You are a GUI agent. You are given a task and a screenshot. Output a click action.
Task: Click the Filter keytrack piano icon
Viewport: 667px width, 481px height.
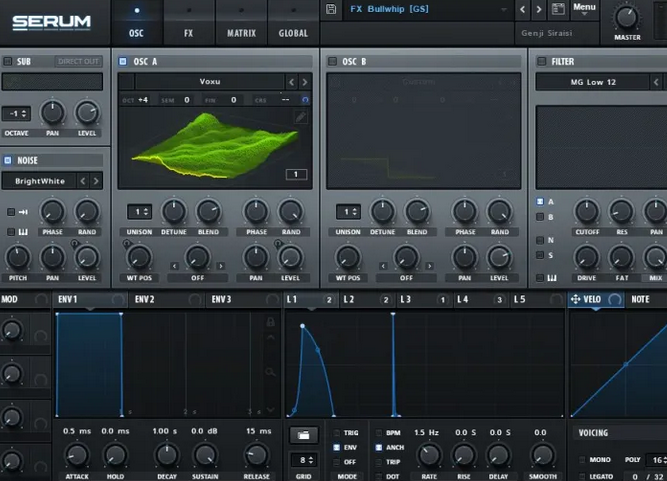(552, 278)
